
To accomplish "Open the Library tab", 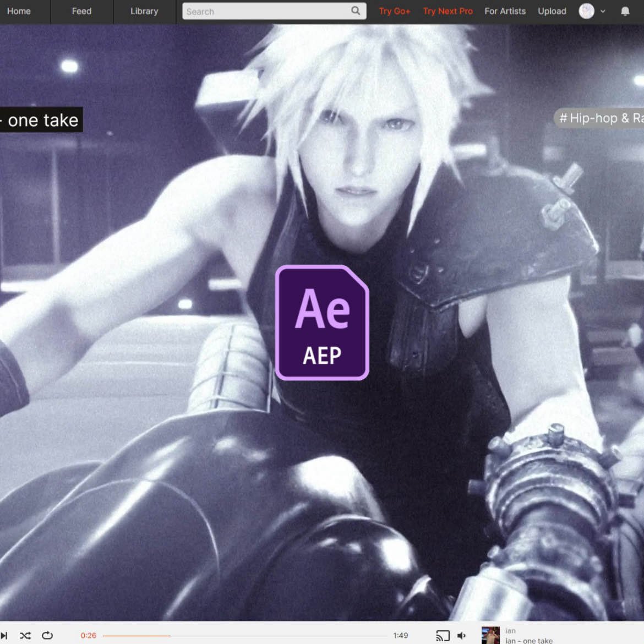I will (x=144, y=11).
